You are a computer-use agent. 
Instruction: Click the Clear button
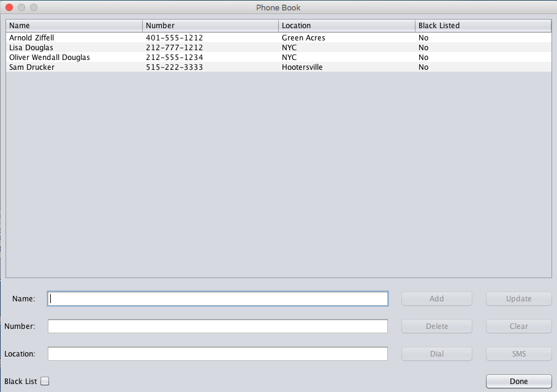(518, 326)
